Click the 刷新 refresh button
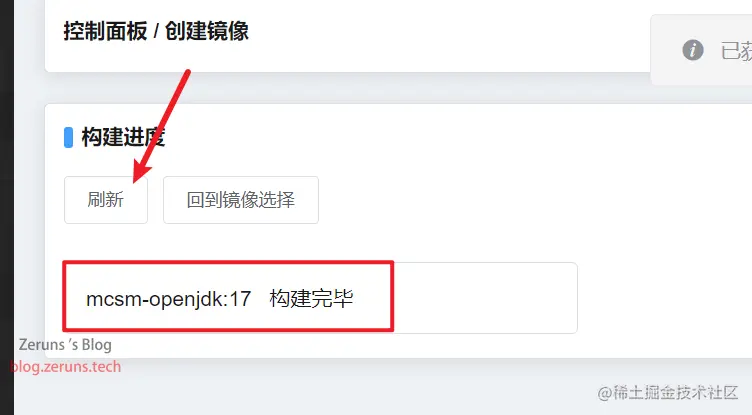This screenshot has width=752, height=415. (106, 200)
